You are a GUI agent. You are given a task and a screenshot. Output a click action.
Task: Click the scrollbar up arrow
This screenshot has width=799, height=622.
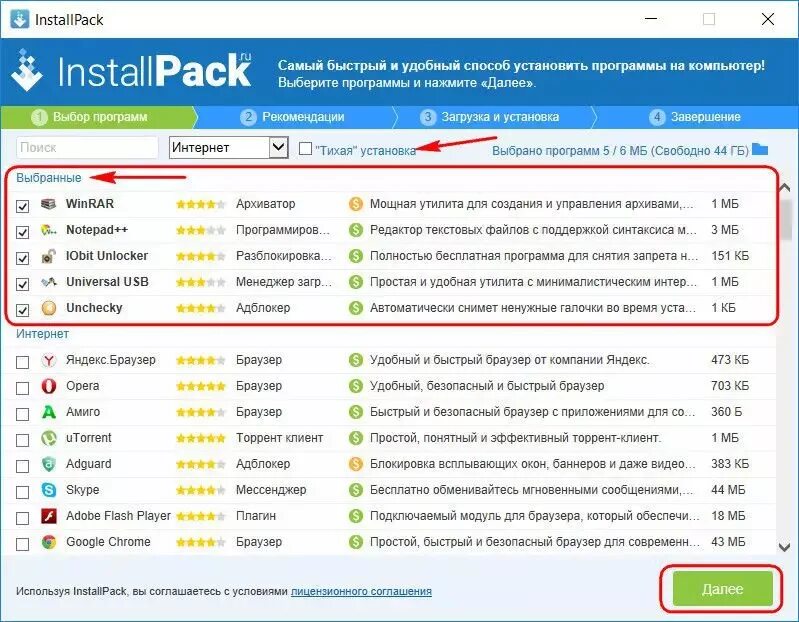[785, 188]
